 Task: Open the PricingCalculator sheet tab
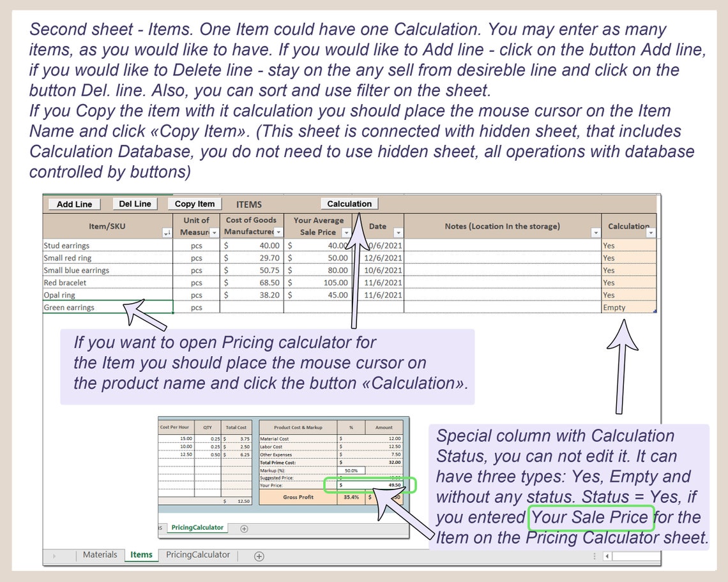198,555
